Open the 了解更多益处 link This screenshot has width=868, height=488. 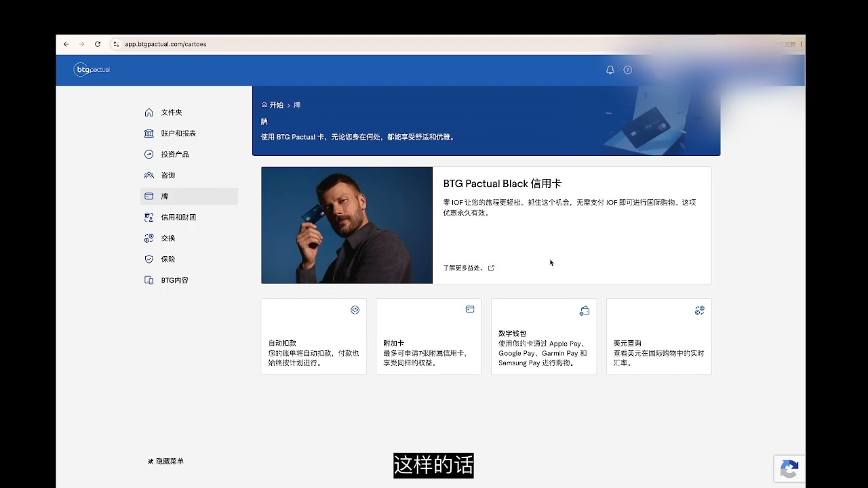469,268
